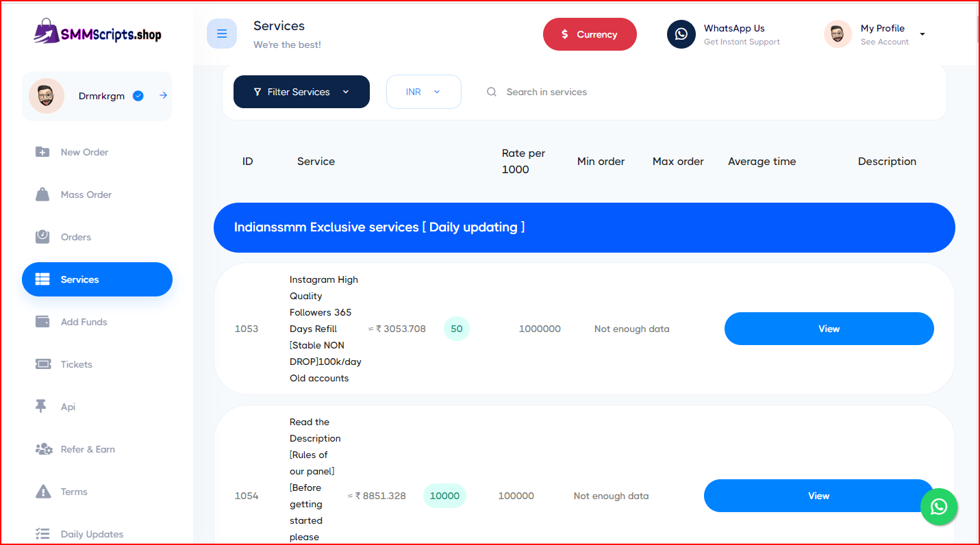Click the WhatsApp Us header icon

[x=681, y=34]
